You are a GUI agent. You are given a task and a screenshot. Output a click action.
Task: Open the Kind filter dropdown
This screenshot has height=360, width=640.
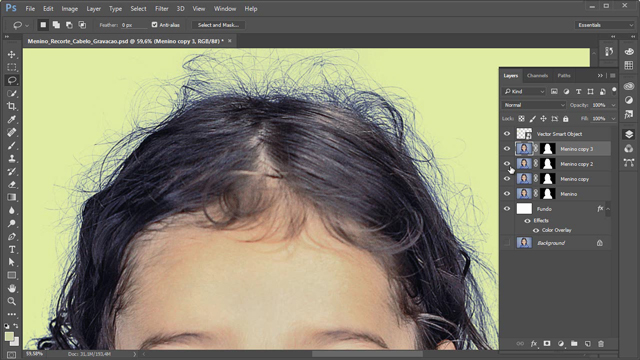click(524, 91)
